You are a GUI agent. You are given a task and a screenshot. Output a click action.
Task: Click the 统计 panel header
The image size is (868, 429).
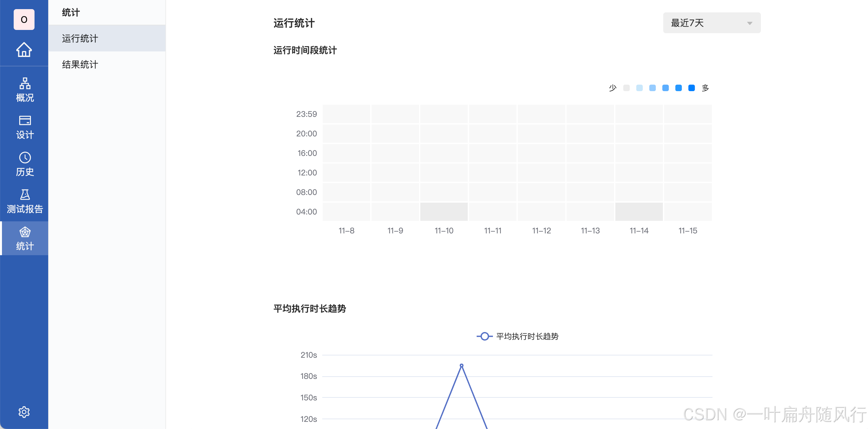(70, 12)
